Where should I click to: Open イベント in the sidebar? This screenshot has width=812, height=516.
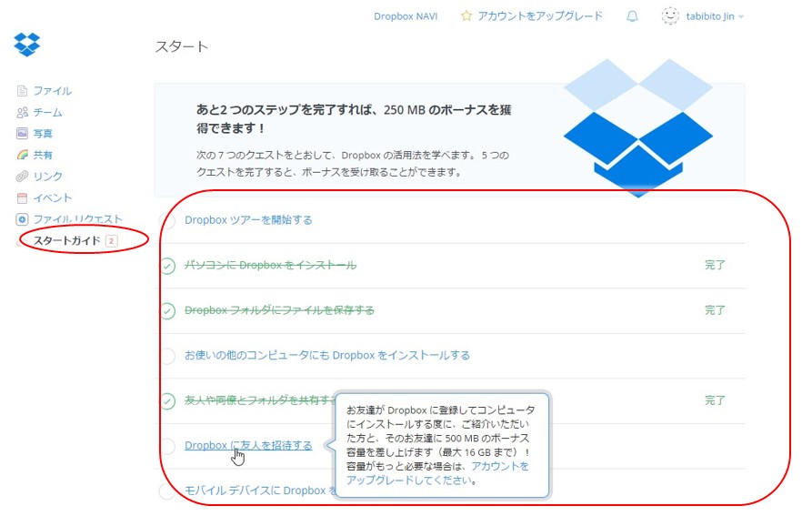pos(53,197)
